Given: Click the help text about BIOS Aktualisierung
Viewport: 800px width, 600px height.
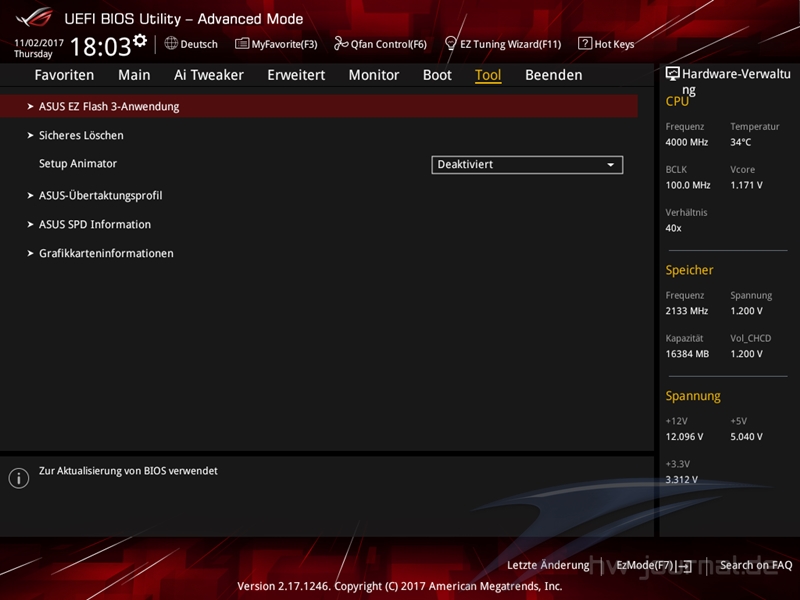Looking at the screenshot, I should [128, 471].
